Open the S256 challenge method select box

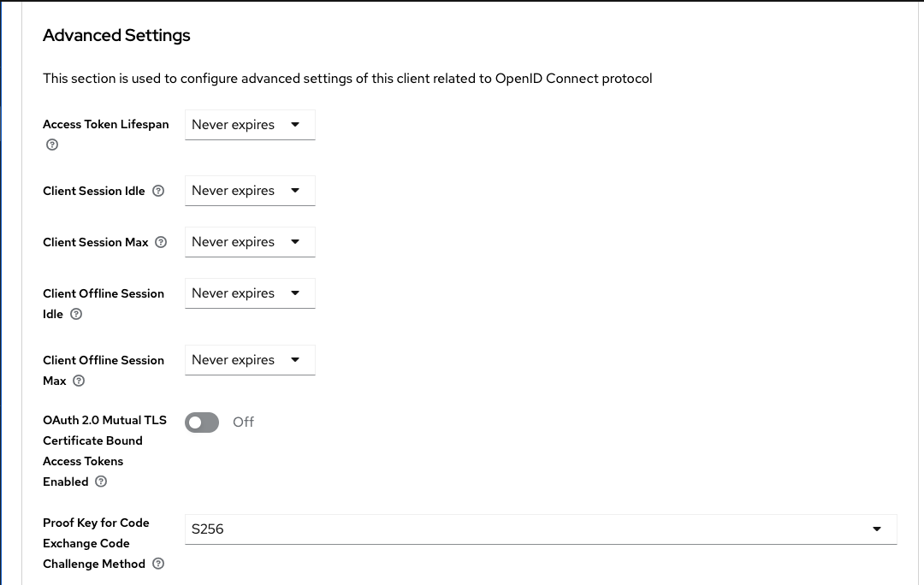541,529
